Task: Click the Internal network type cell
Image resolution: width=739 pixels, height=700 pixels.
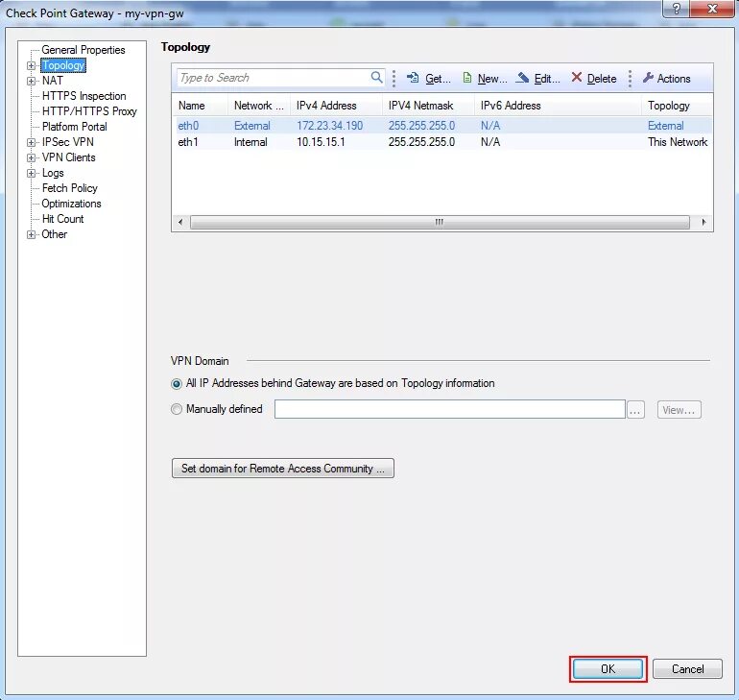Action: point(250,142)
